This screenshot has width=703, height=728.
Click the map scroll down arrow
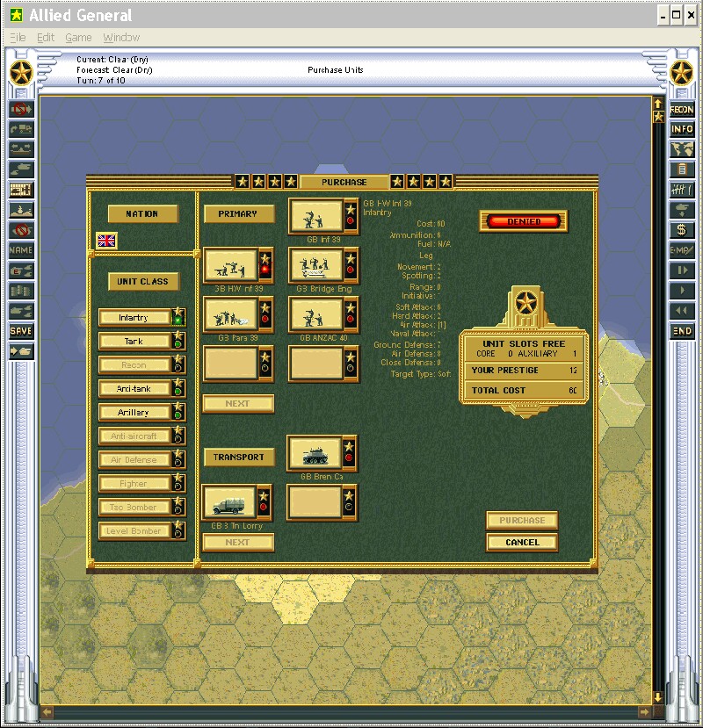click(x=658, y=697)
